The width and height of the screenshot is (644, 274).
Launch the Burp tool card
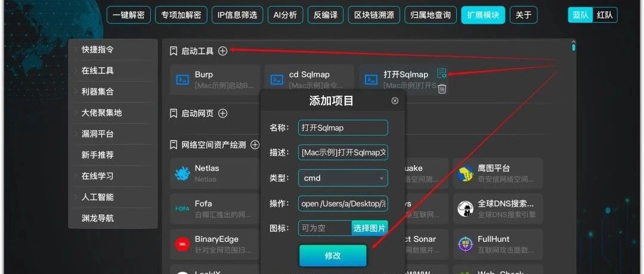point(215,80)
